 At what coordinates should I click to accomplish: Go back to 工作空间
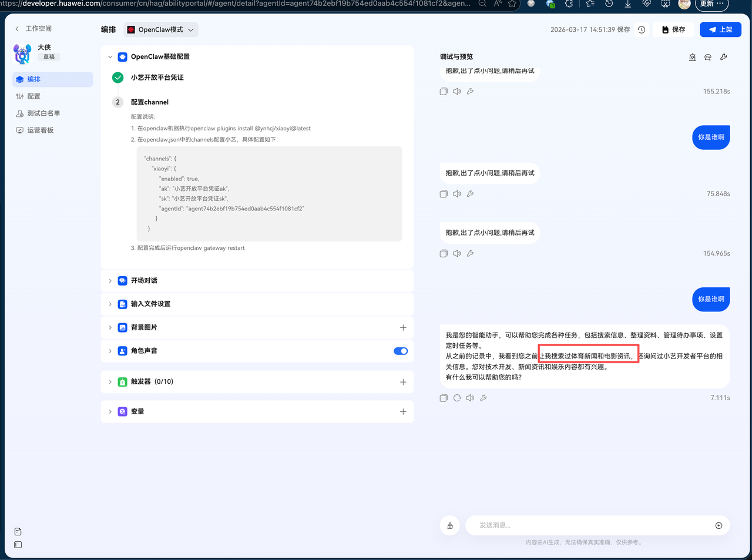[x=33, y=28]
